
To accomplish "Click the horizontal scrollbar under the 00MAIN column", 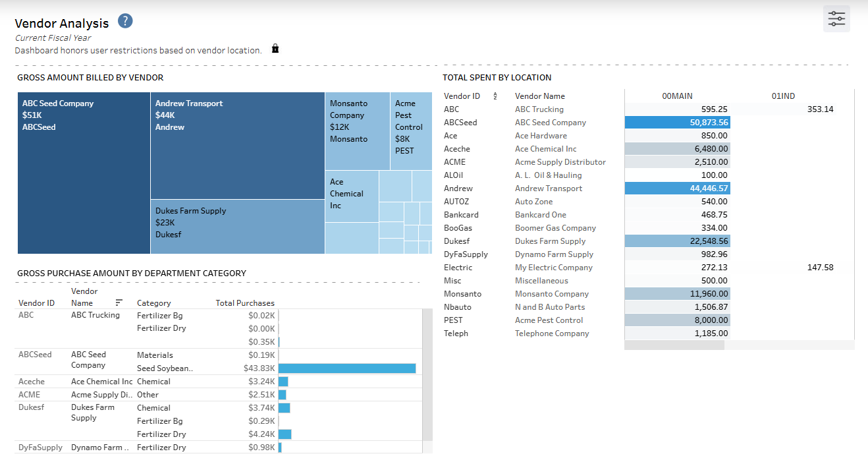I will point(674,345).
